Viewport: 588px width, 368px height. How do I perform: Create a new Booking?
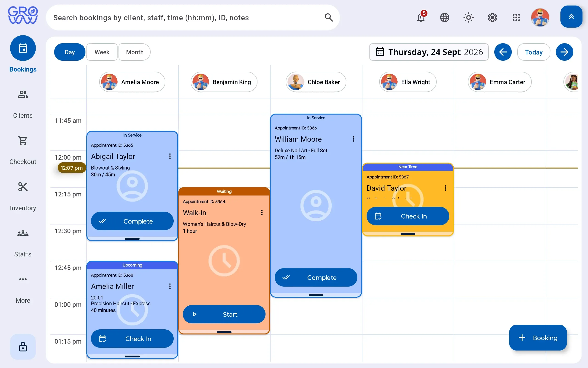(538, 338)
